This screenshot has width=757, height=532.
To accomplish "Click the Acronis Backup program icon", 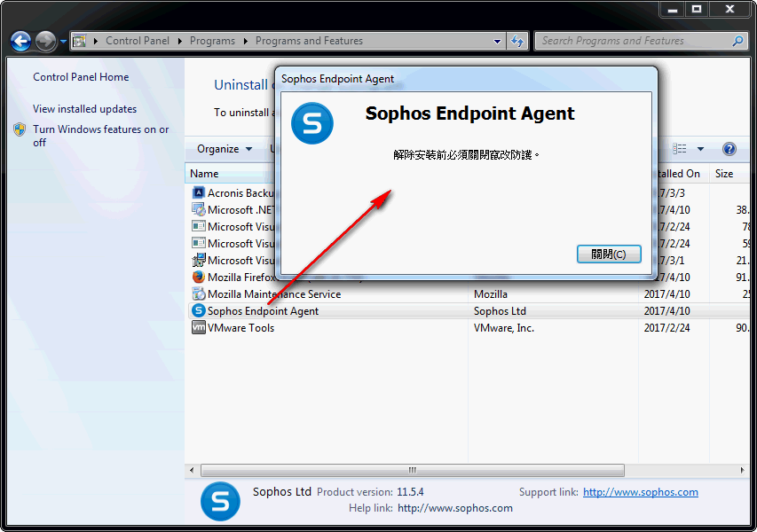I will coord(199,193).
